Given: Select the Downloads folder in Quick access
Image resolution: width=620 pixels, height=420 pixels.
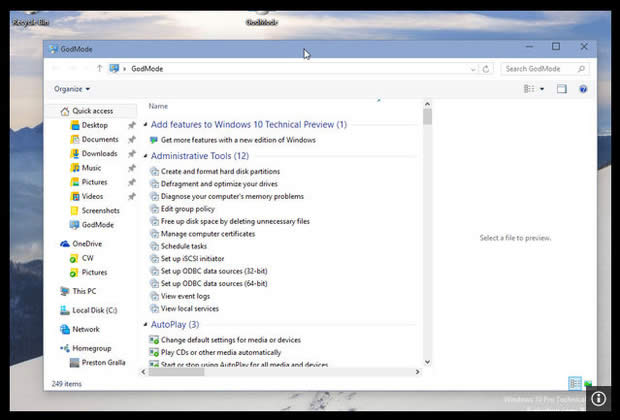Looking at the screenshot, I should click(x=99, y=154).
